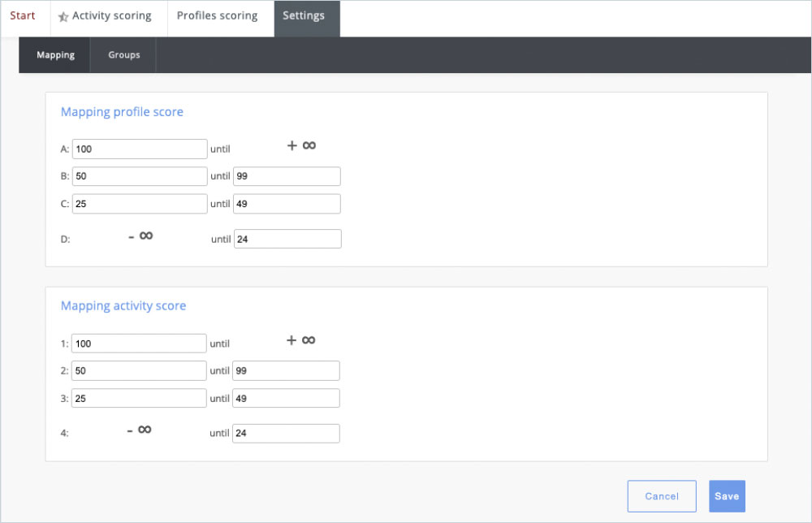The width and height of the screenshot is (812, 523).
Task: Click profile score B upper limit field
Action: pos(287,177)
